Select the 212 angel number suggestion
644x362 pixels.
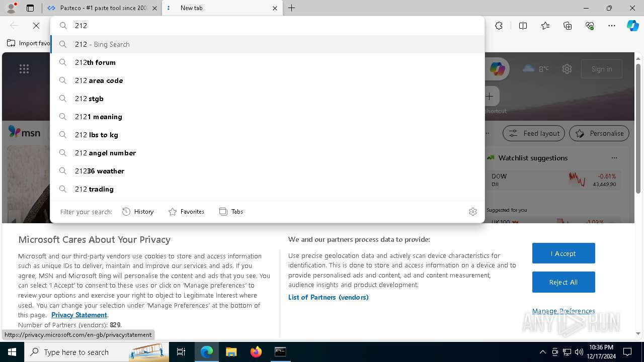point(267,153)
